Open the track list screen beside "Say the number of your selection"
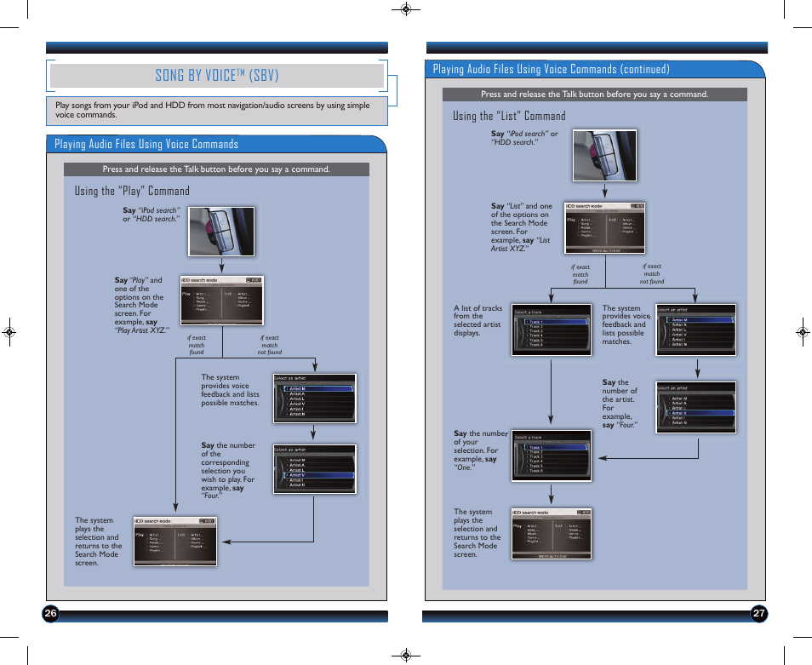Screen dimensions: 812x665 551,456
